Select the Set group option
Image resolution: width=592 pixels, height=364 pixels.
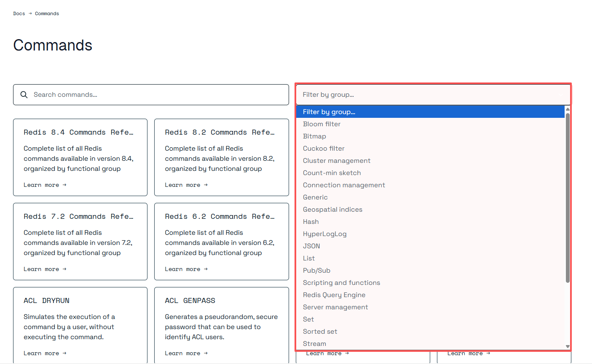430,319
